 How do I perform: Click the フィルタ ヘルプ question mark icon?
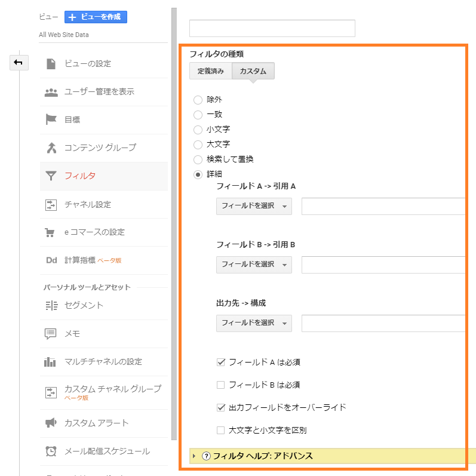207,456
